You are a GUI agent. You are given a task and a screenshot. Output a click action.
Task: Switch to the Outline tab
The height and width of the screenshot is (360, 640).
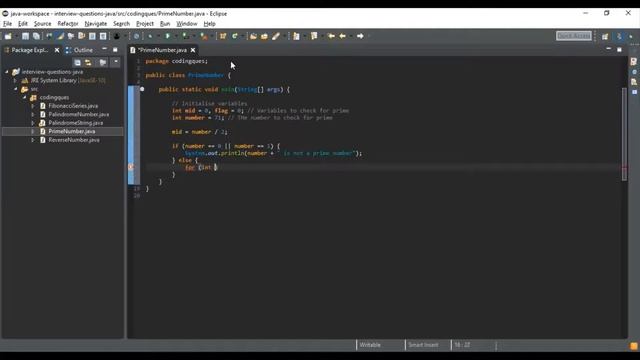click(x=79, y=50)
